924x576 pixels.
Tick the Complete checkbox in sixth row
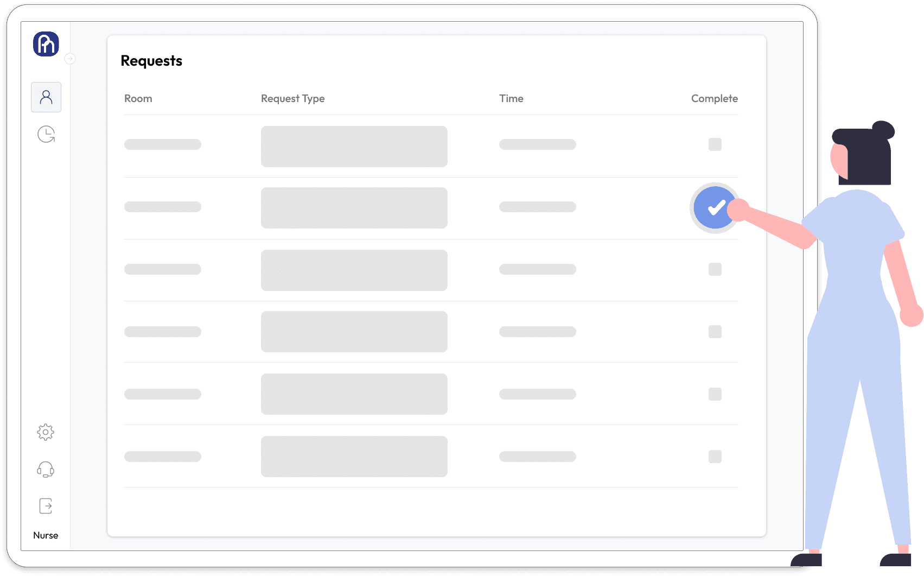coord(715,457)
